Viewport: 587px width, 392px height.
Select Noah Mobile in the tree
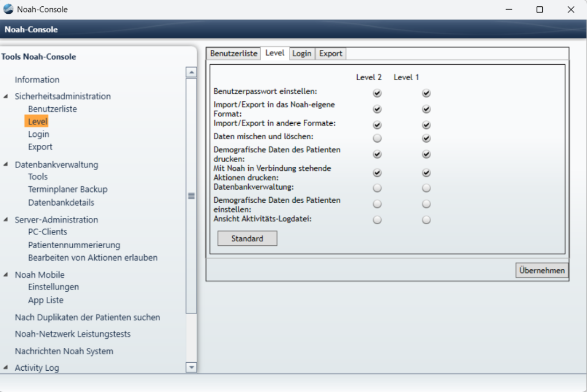[40, 275]
